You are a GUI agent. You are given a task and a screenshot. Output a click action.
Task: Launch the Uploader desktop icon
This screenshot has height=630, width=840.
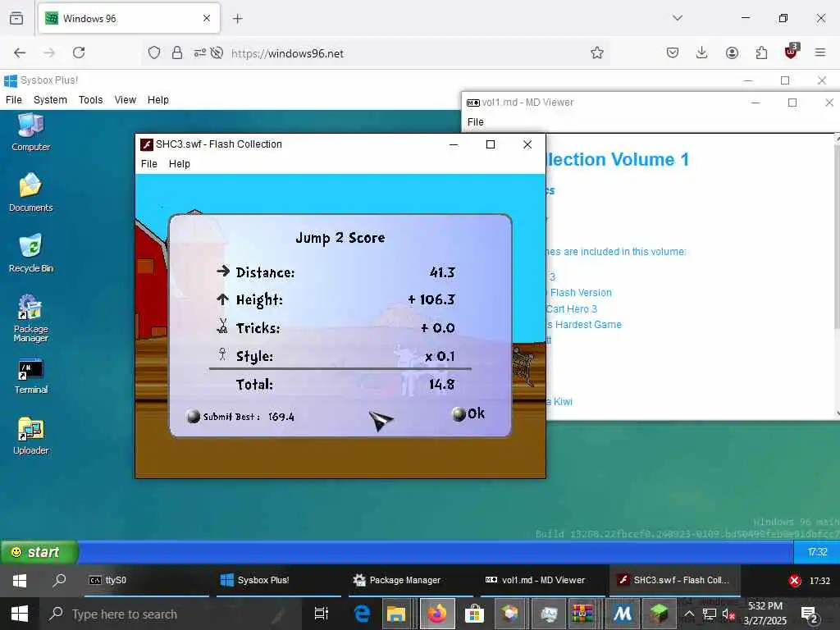[x=30, y=436]
